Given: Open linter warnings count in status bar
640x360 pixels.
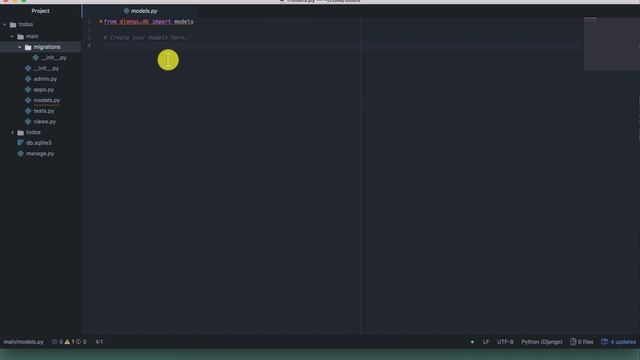Looking at the screenshot, I should pos(70,342).
